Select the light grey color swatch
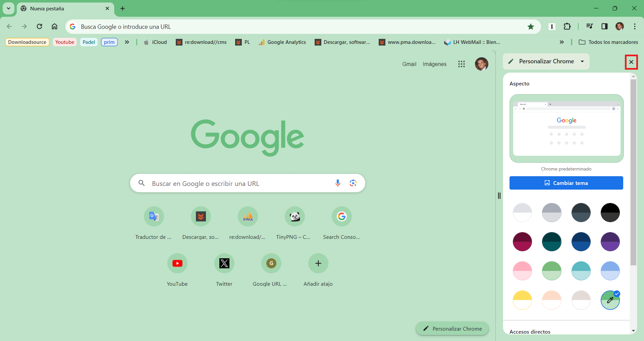The image size is (644, 341). click(522, 212)
